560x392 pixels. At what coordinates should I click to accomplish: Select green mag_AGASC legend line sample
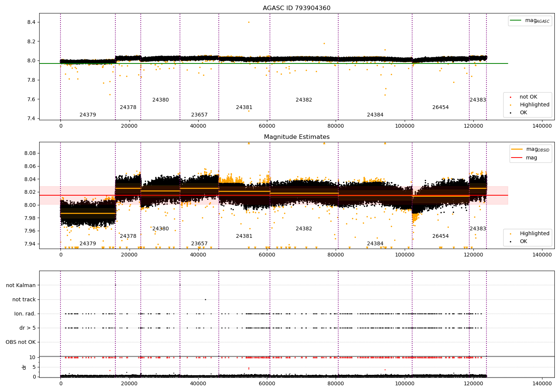tap(516, 21)
